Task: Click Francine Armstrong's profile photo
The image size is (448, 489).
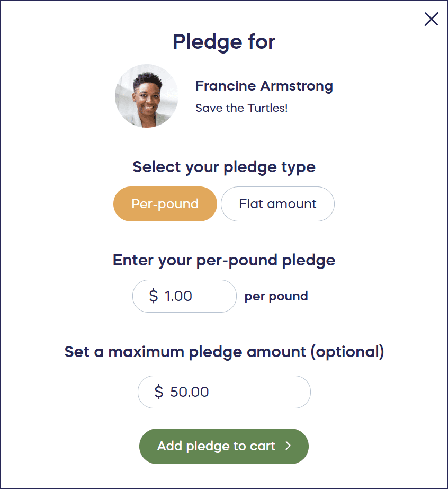Action: [x=146, y=96]
